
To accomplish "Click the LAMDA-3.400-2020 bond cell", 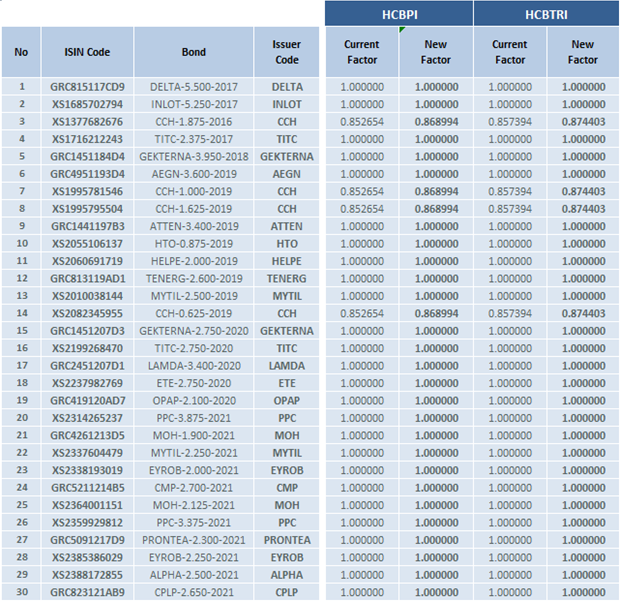I will coord(194,366).
